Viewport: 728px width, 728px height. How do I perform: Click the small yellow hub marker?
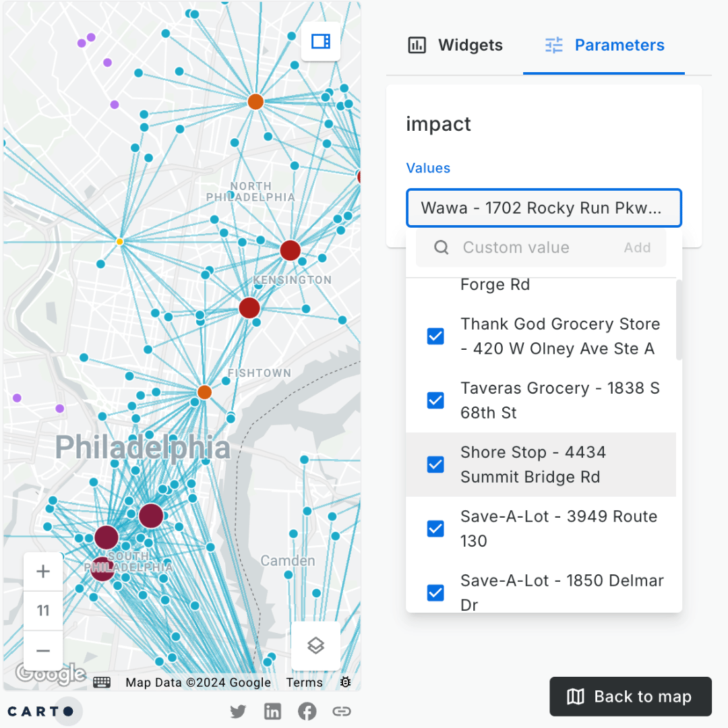[120, 241]
